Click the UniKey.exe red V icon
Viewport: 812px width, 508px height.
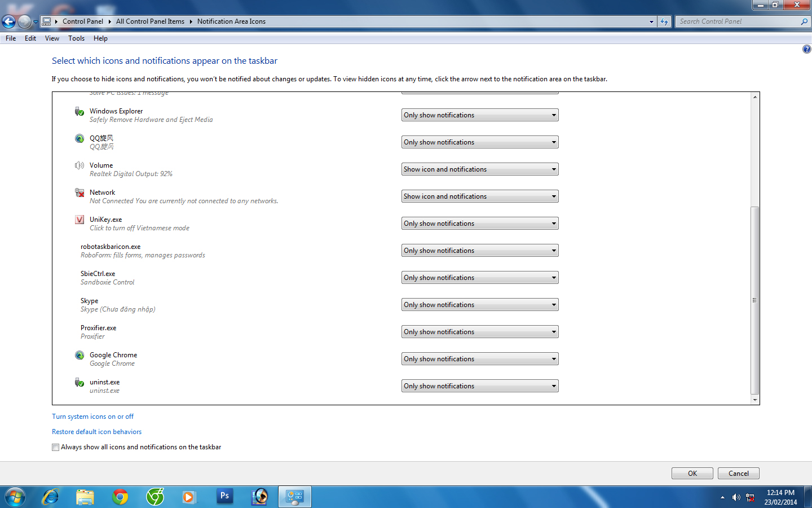(80, 220)
